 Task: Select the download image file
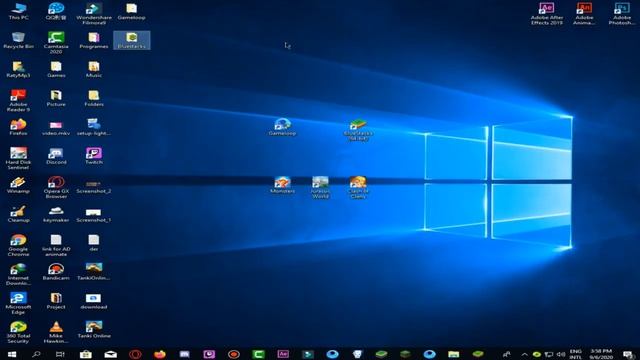click(x=94, y=301)
